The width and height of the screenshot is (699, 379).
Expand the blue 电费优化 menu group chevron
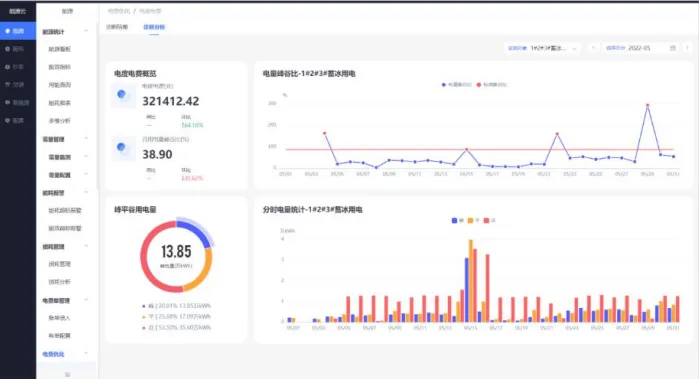(86, 354)
